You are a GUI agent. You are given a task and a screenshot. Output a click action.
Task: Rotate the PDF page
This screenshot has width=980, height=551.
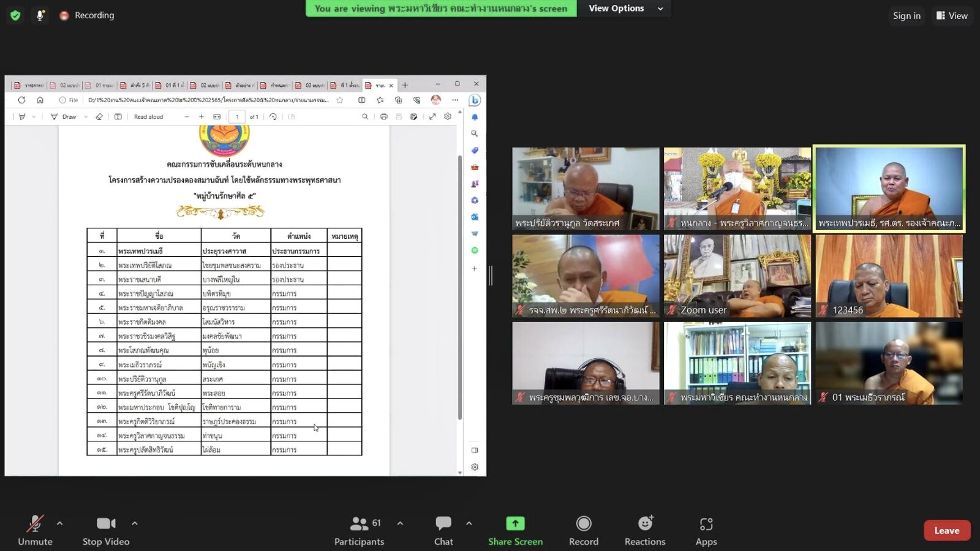coord(273,116)
